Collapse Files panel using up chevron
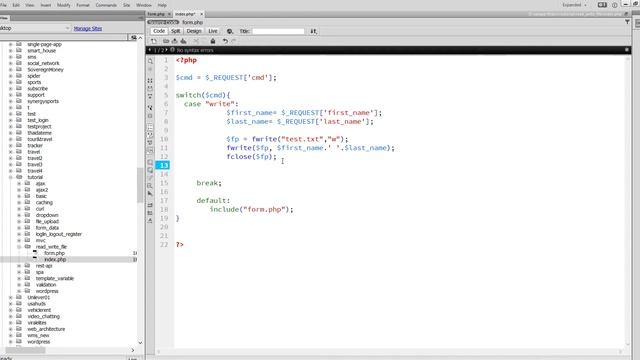The image size is (640, 360). [140, 38]
